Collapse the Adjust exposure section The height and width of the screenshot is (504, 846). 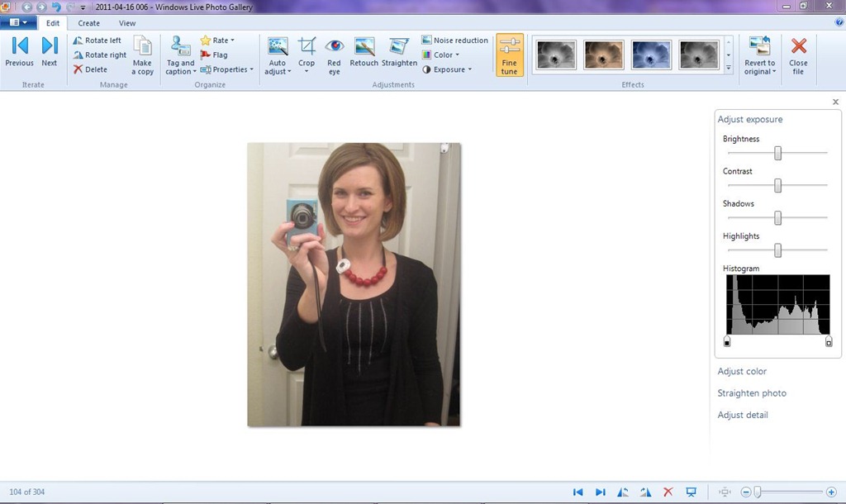click(x=750, y=119)
